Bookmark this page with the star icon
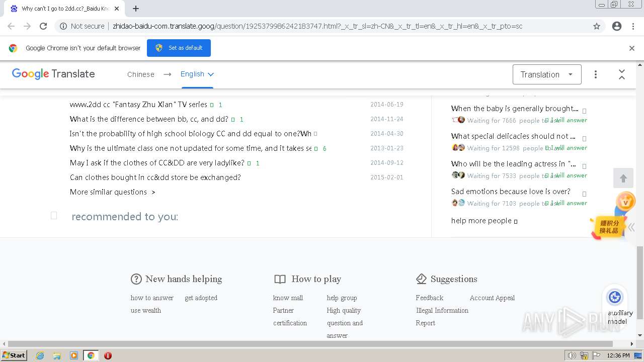644x362 pixels. [597, 26]
